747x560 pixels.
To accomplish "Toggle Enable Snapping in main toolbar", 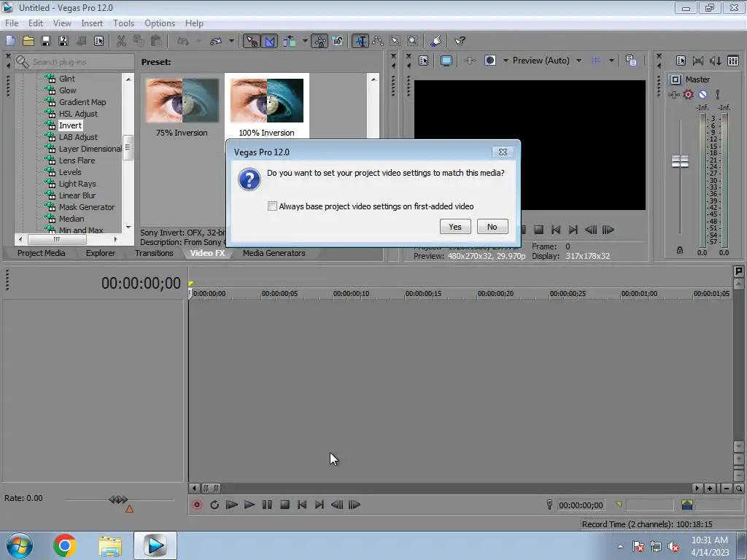I will [x=251, y=41].
